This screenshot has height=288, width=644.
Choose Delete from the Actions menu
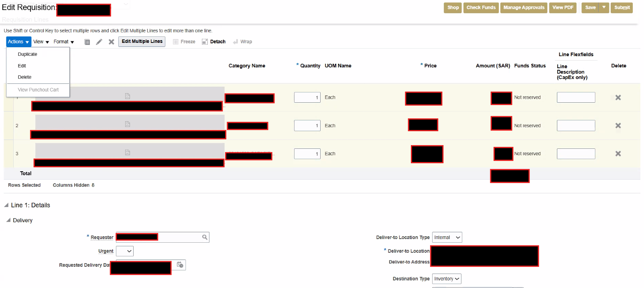tap(24, 77)
